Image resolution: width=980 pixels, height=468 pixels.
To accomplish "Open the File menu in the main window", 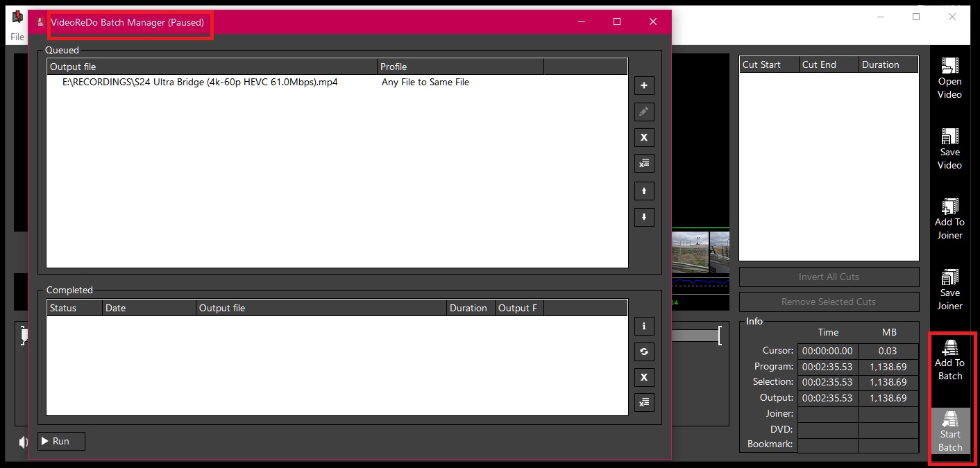I will coord(17,37).
